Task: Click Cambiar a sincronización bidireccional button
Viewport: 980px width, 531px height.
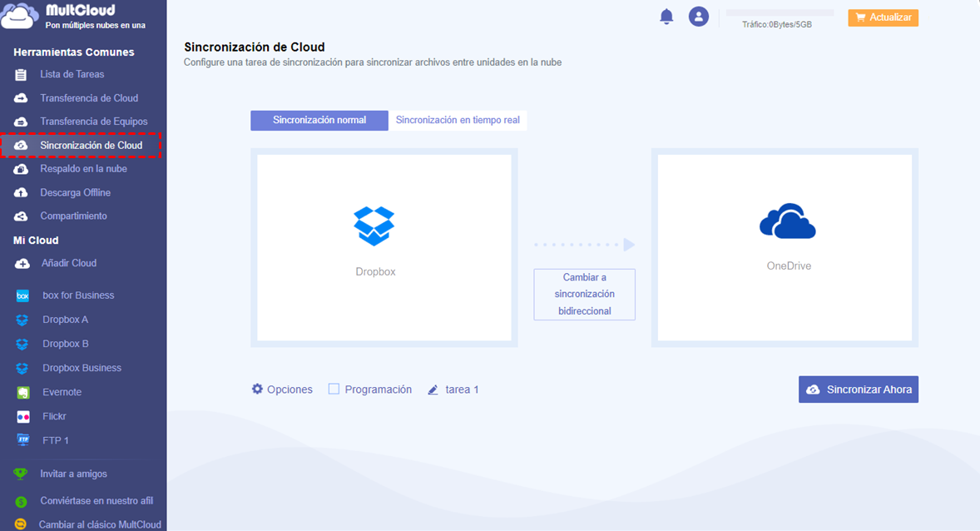Action: [x=584, y=295]
